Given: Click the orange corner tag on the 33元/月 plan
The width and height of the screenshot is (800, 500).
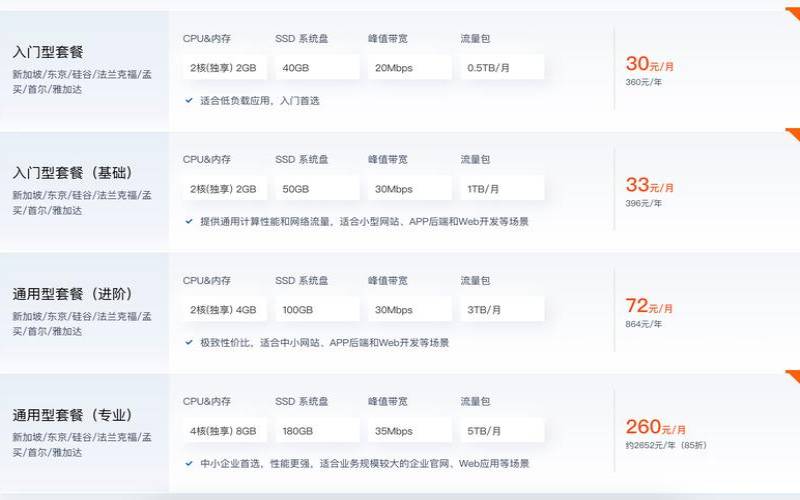Looking at the screenshot, I should tap(792, 135).
